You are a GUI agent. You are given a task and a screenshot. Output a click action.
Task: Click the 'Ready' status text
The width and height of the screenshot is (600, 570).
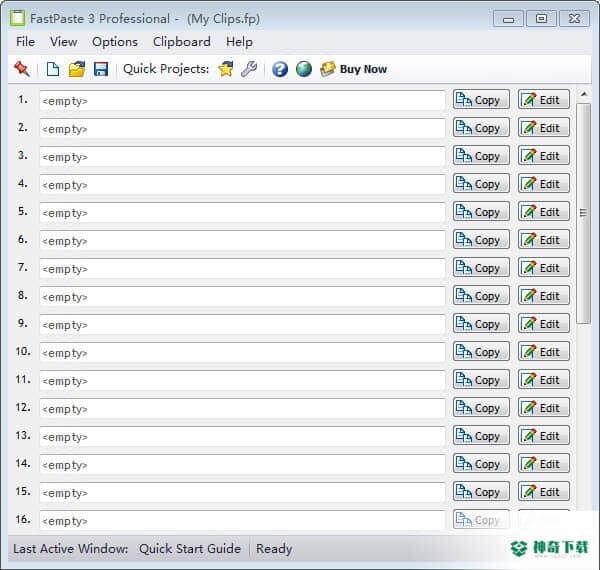(x=274, y=549)
